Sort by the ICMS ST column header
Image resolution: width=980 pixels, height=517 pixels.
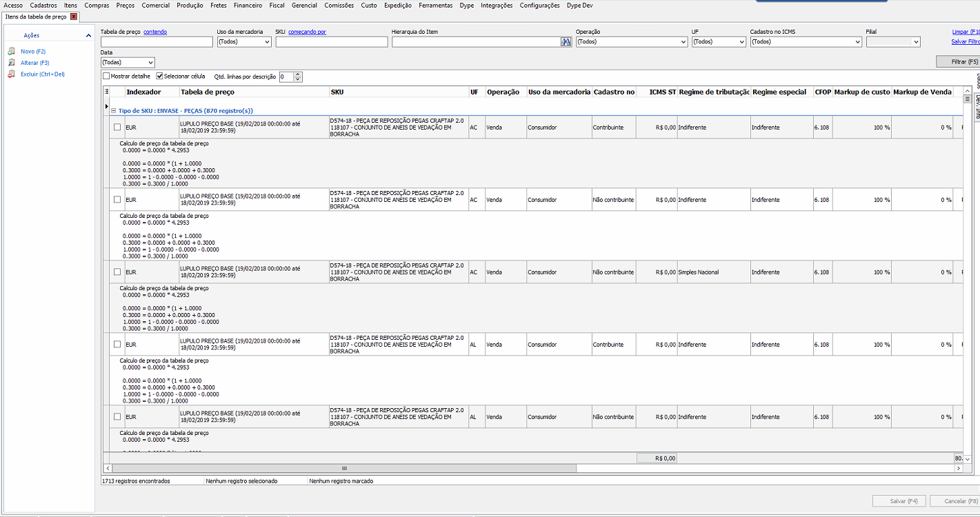[x=663, y=92]
